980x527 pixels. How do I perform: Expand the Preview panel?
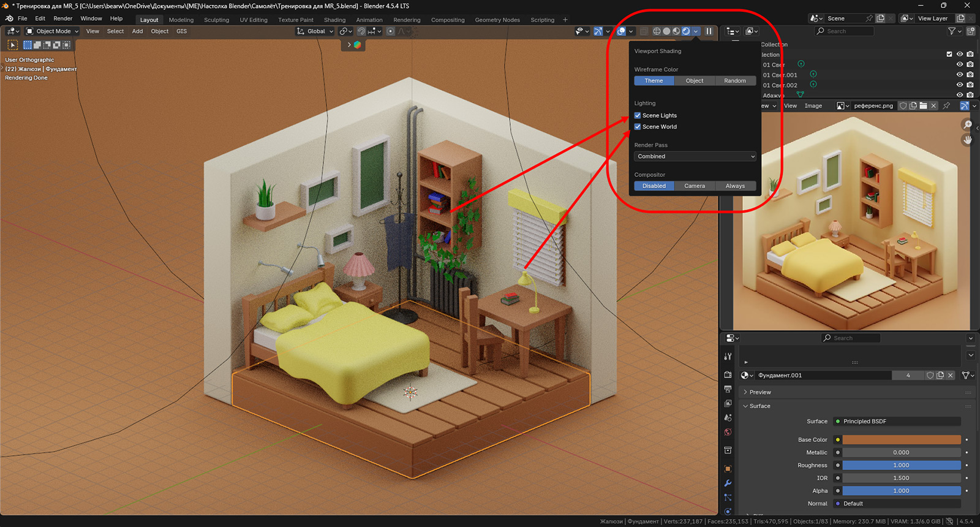coord(759,392)
